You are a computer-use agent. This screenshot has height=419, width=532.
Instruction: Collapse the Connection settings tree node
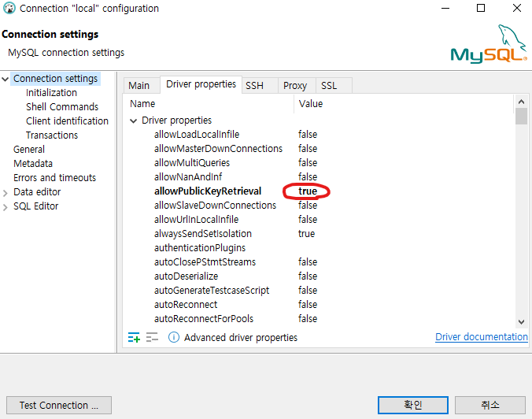[5, 79]
